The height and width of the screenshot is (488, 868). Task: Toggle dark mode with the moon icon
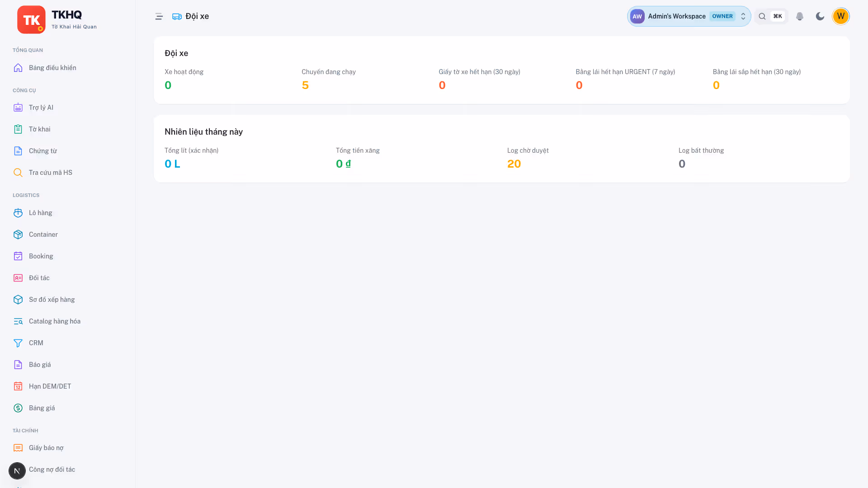click(820, 17)
